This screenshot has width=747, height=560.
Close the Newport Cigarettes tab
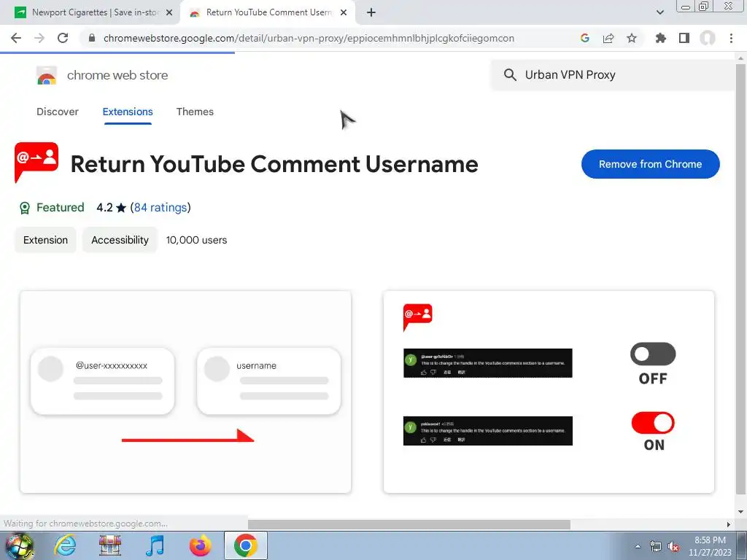click(169, 13)
